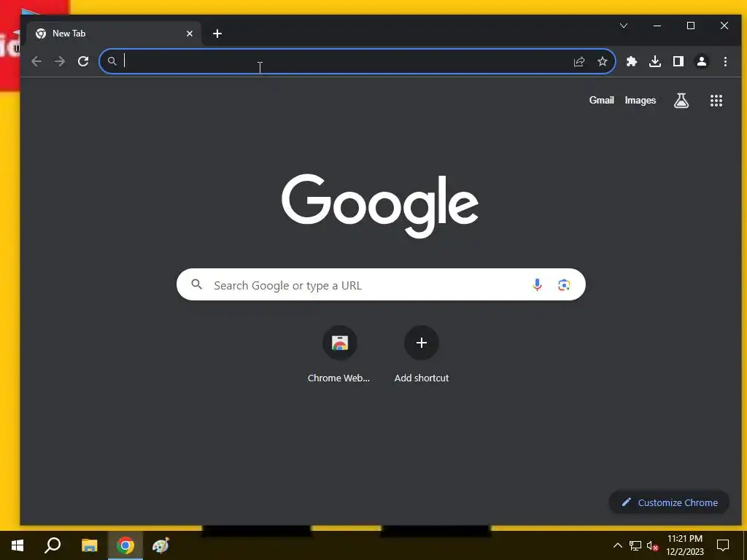Viewport: 747px width, 560px height.
Task: Open the Windows Start menu
Action: click(18, 545)
